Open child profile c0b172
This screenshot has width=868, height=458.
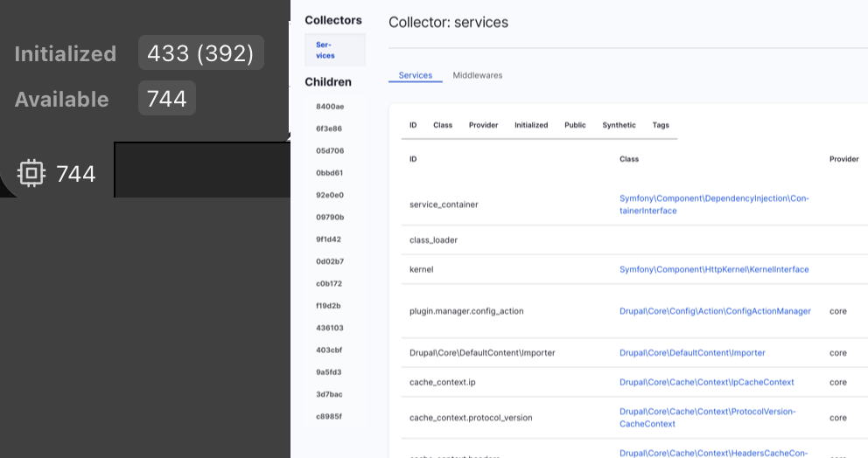tap(329, 284)
